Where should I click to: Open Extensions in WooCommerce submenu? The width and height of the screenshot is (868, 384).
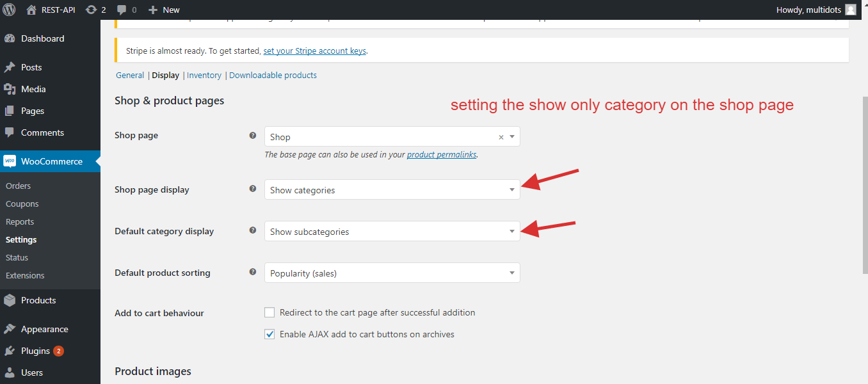pyautogui.click(x=25, y=275)
